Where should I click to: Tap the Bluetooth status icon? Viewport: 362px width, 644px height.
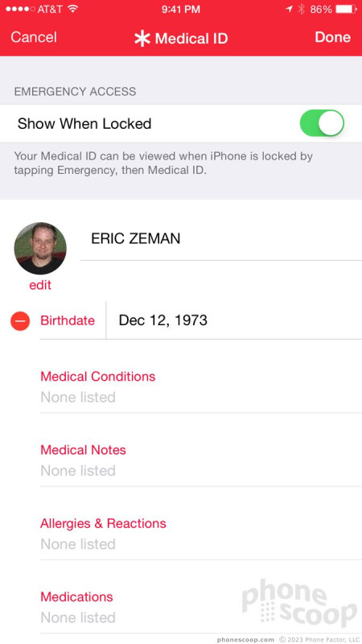[302, 9]
